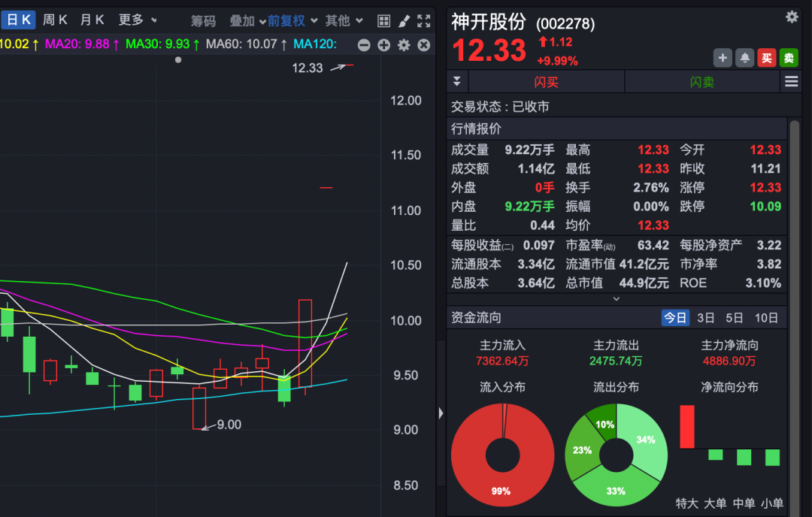Expand more quote details chevron
Viewport: 812px width, 517px height.
(x=617, y=298)
